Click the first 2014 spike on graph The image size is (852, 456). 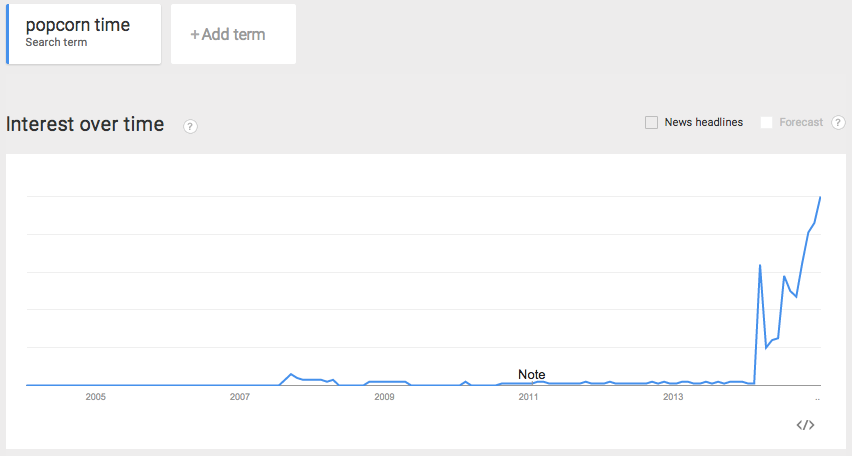[760, 265]
